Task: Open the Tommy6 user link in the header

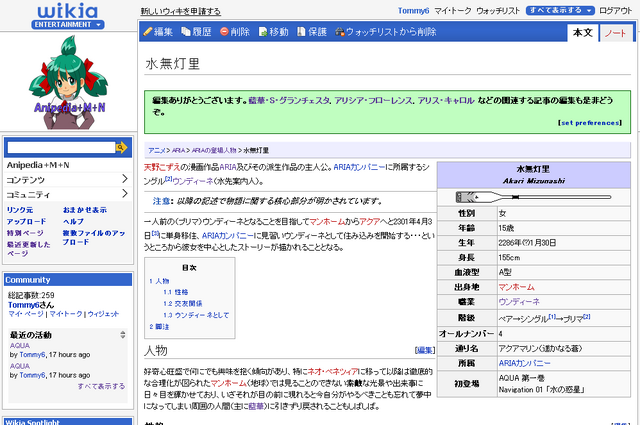Action: (413, 11)
